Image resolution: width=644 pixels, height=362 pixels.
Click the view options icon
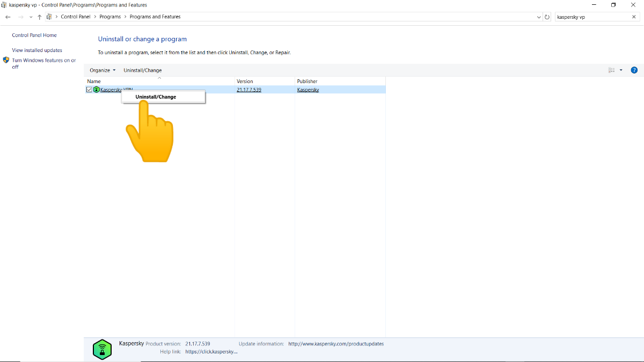tap(611, 70)
